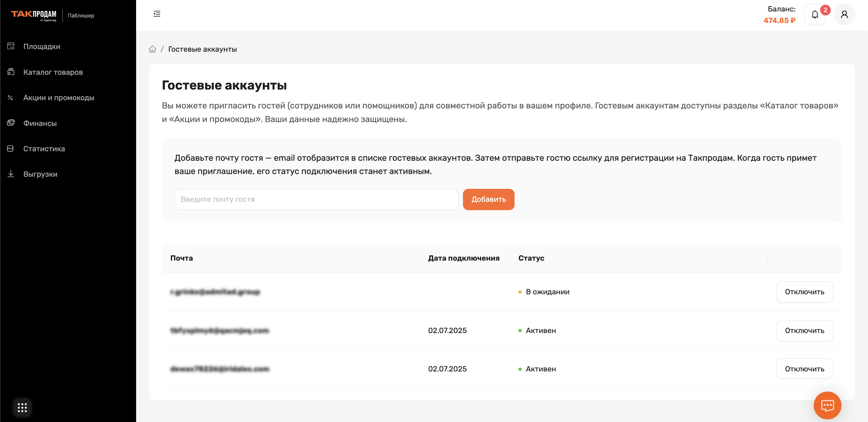The height and width of the screenshot is (422, 868).
Task: Go home via the breadcrumb house icon
Action: click(152, 49)
